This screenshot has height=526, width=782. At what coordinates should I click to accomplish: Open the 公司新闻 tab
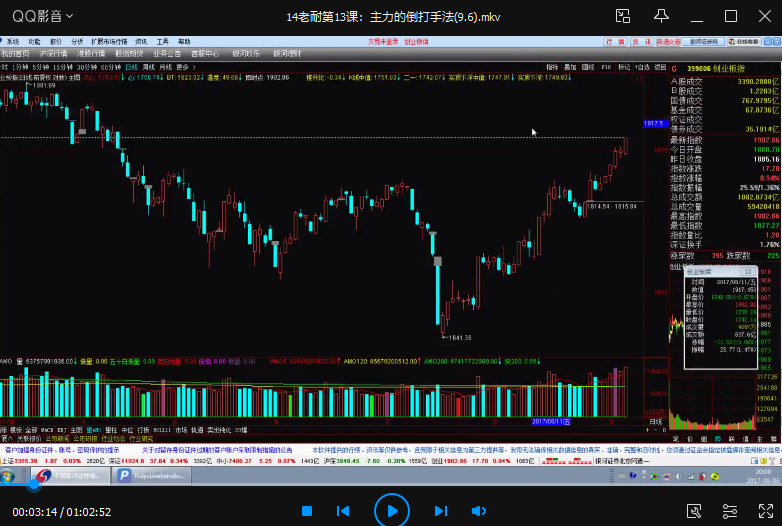coord(57,438)
